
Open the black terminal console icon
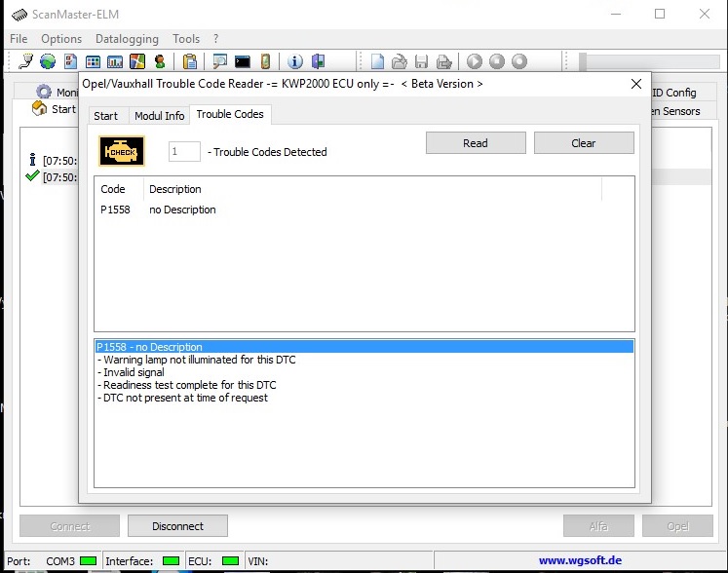tap(243, 61)
